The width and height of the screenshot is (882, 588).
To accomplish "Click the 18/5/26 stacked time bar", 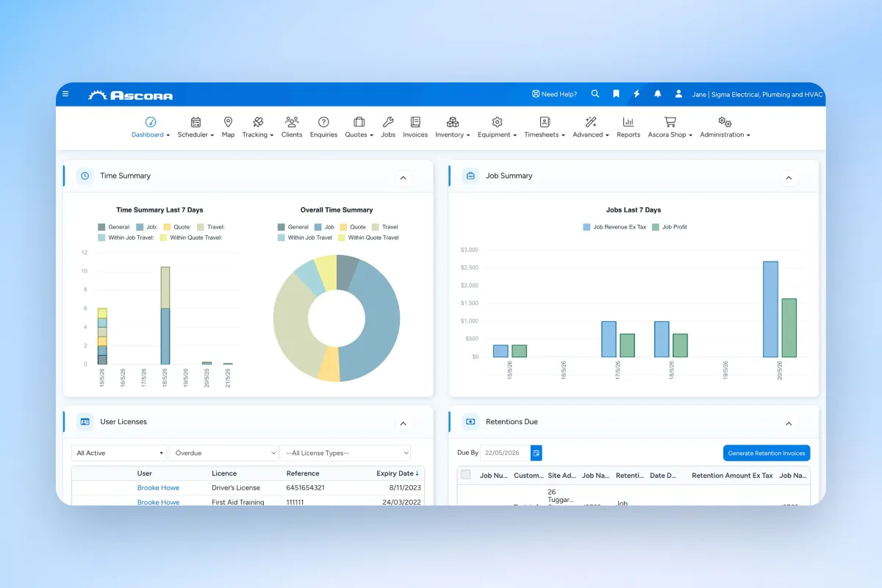I will 165,315.
